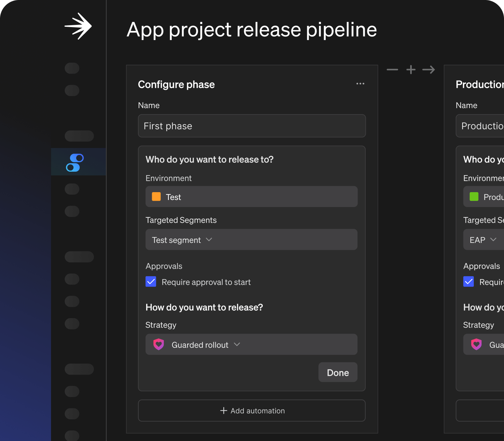Toggle Require approval to start checkbox in First phase
Viewport: 504px width, 441px height.
click(x=151, y=282)
